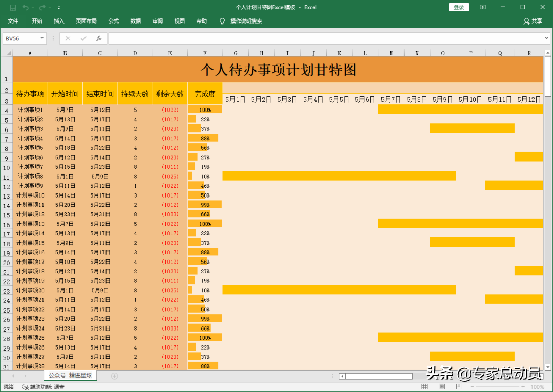Click the Cancel X icon in the formula bar
The height and width of the screenshot is (392, 553).
pyautogui.click(x=68, y=38)
